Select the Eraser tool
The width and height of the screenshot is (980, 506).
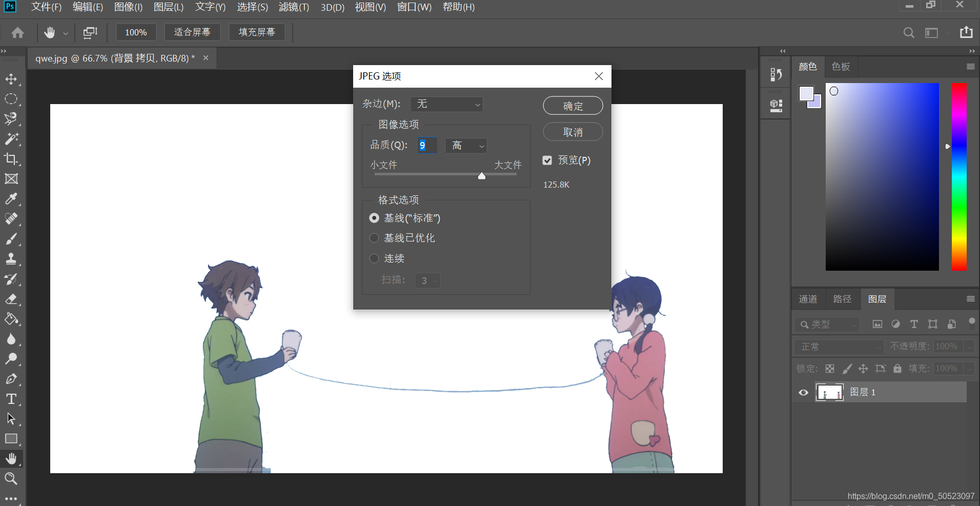click(11, 299)
